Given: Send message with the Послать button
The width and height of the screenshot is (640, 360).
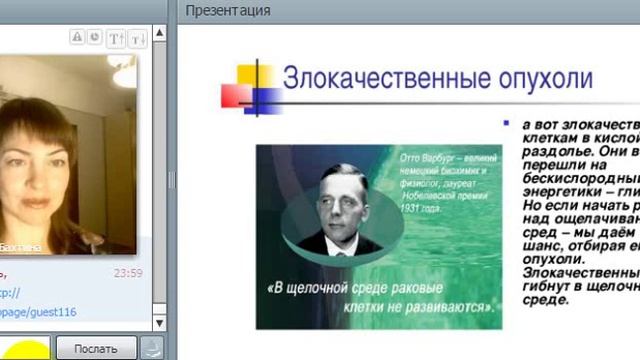Looking at the screenshot, I should click(96, 349).
